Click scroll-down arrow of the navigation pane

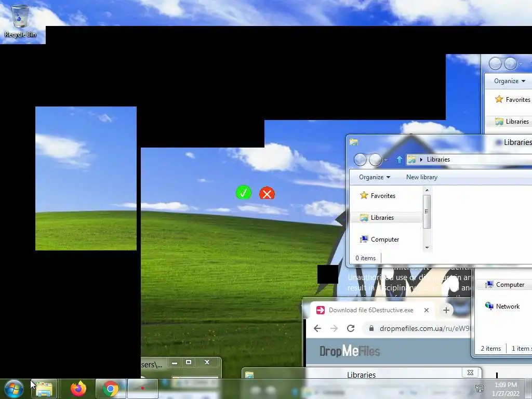click(427, 247)
